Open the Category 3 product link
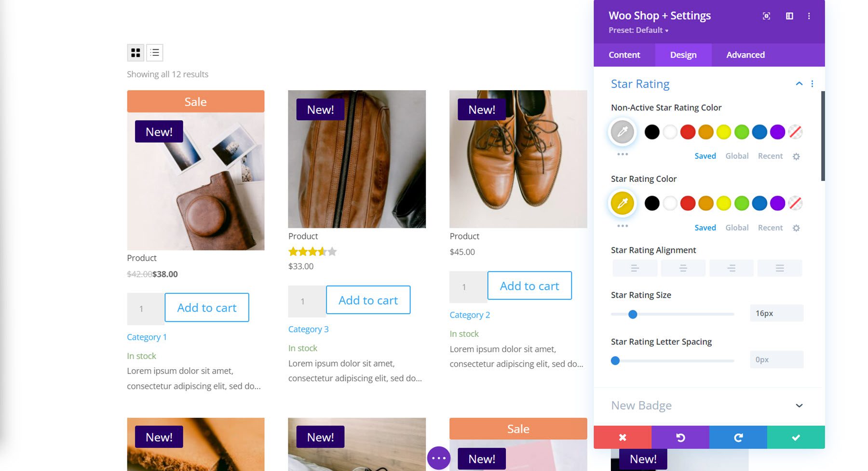The height and width of the screenshot is (471, 868). [x=308, y=329]
